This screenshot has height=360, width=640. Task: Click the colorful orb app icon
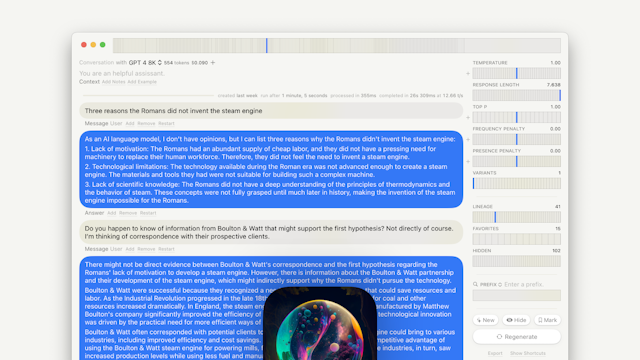pyautogui.click(x=320, y=323)
